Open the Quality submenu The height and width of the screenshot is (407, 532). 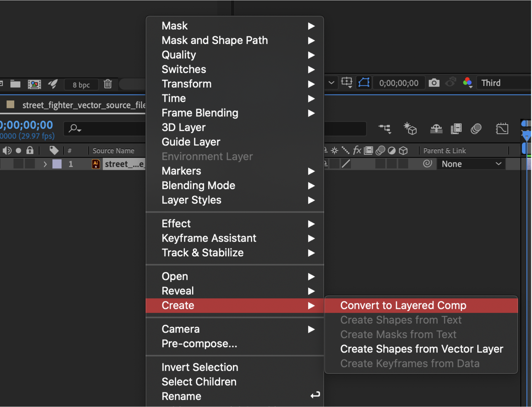(235, 55)
